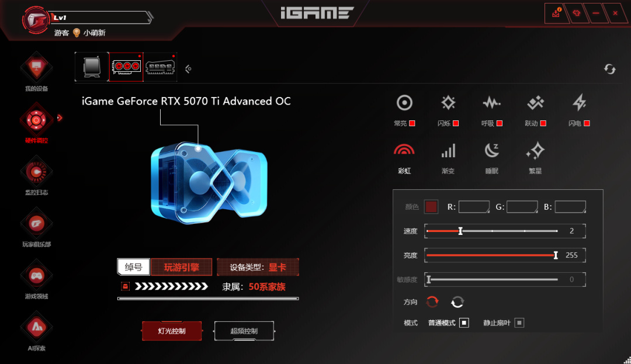631x364 pixels.
Task: Open the skin/theme icon in title bar
Action: pos(576,13)
